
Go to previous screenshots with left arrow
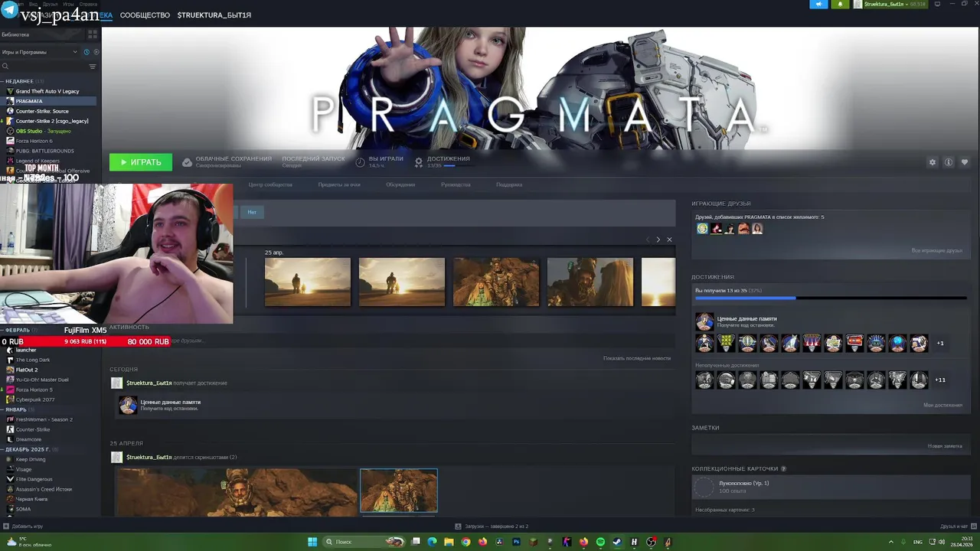coord(648,240)
